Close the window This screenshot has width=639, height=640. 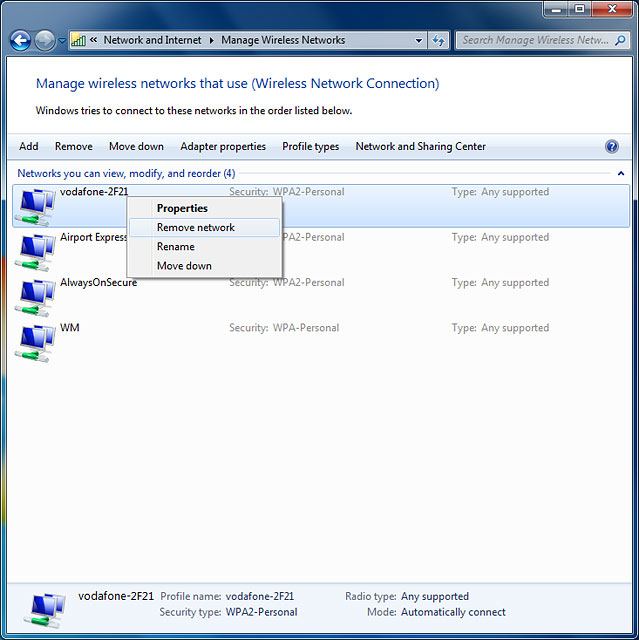click(612, 9)
